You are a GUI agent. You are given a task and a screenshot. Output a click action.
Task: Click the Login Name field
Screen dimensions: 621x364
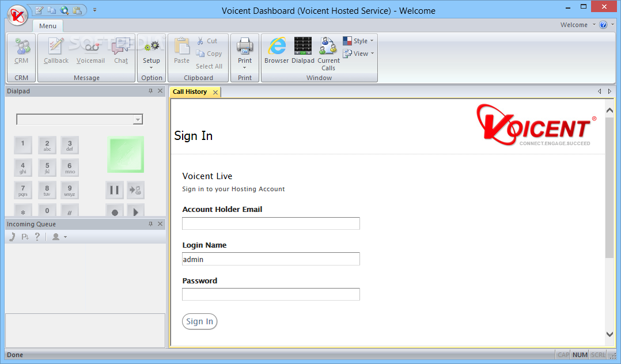click(271, 259)
